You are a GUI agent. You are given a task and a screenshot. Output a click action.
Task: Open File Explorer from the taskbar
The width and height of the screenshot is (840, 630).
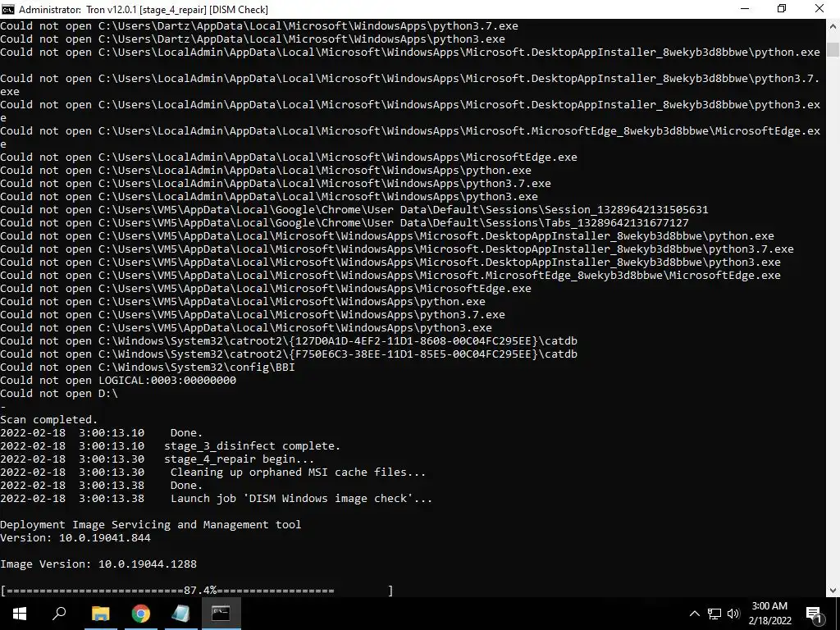pos(100,614)
